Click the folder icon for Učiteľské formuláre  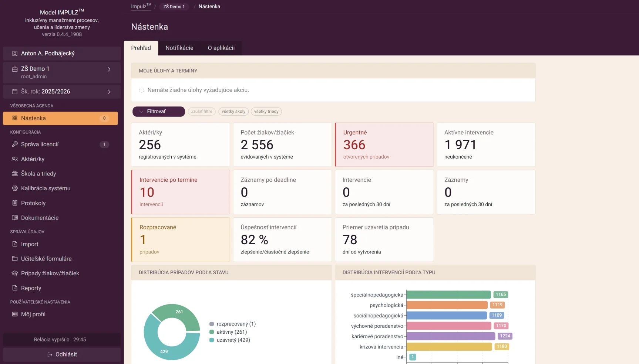(x=15, y=259)
